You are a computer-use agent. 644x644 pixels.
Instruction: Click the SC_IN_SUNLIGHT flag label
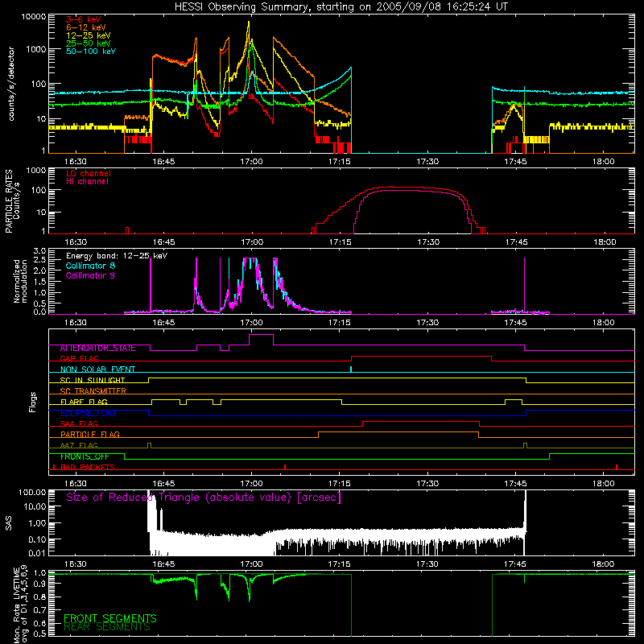(93, 380)
